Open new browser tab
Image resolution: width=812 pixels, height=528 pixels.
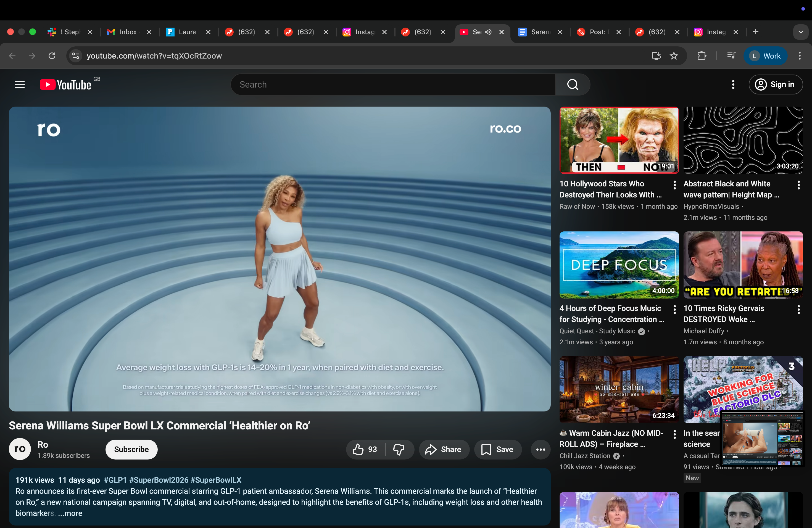756,32
